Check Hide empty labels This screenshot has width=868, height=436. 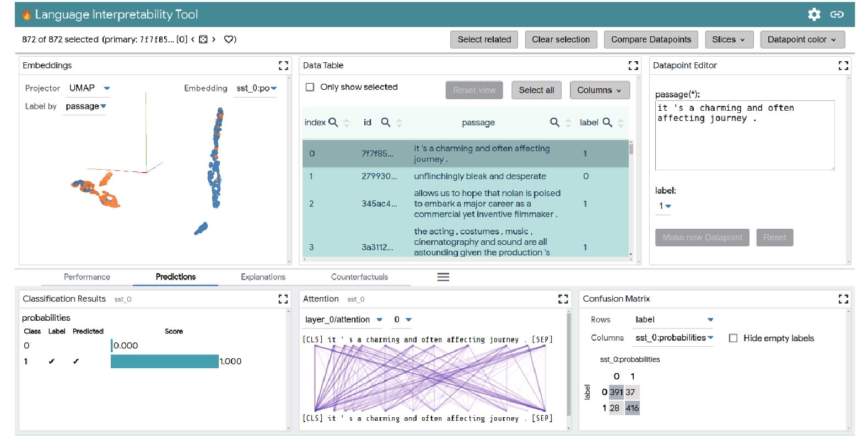tap(733, 338)
